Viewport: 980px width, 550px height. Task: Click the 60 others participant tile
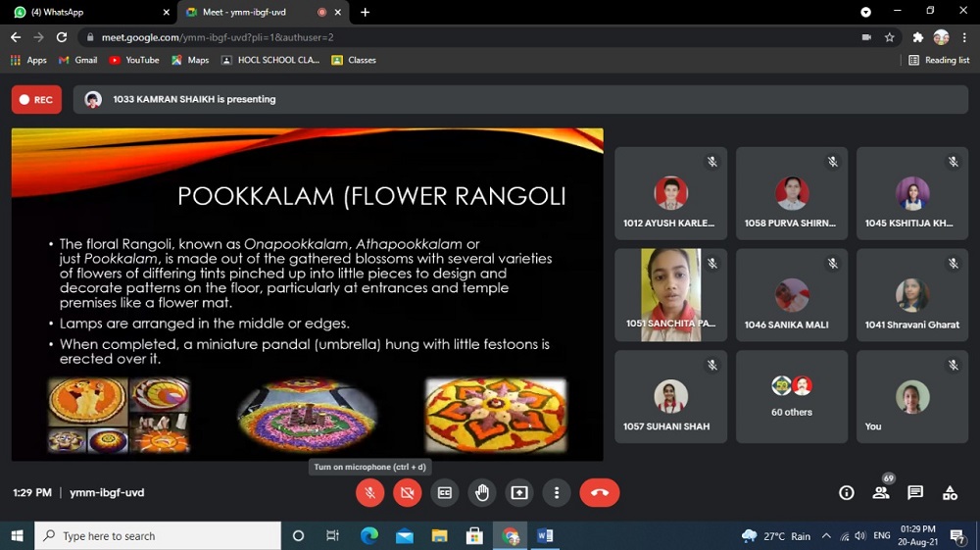(791, 396)
